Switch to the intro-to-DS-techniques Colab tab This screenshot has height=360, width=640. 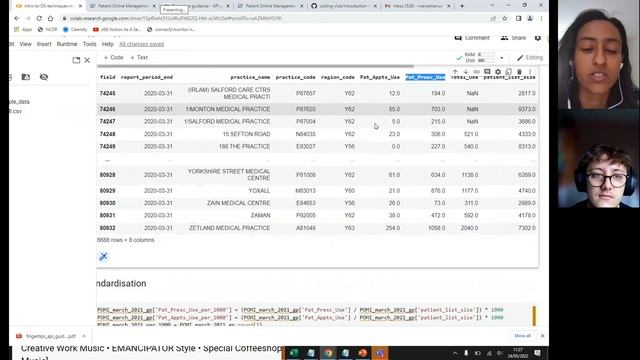pos(48,6)
